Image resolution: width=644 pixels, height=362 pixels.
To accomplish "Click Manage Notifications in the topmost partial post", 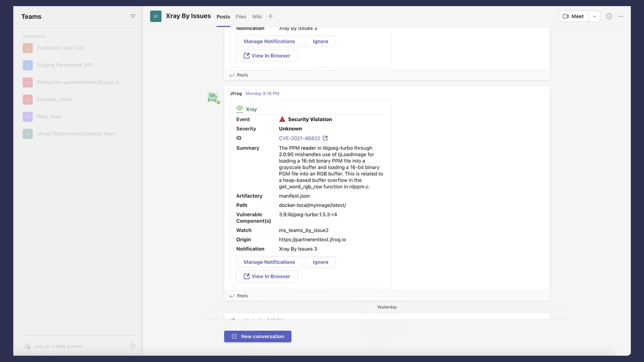I will pos(269,41).
